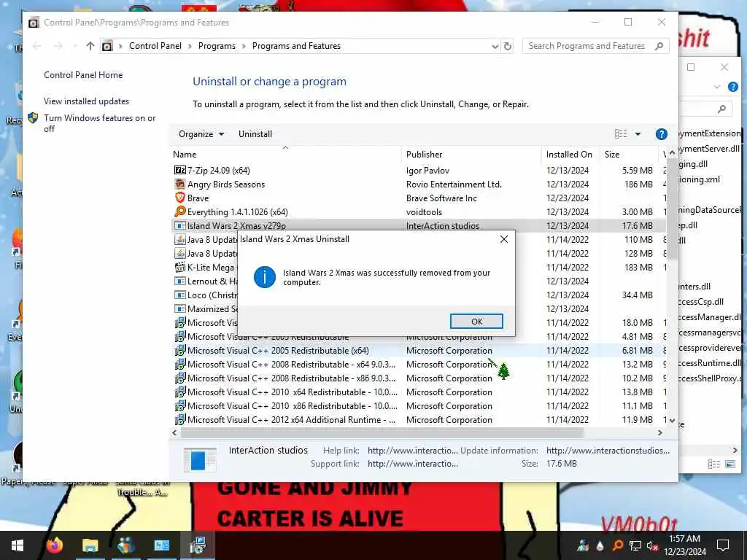The height and width of the screenshot is (560, 747).
Task: Click the Windows features shield icon
Action: (x=33, y=117)
